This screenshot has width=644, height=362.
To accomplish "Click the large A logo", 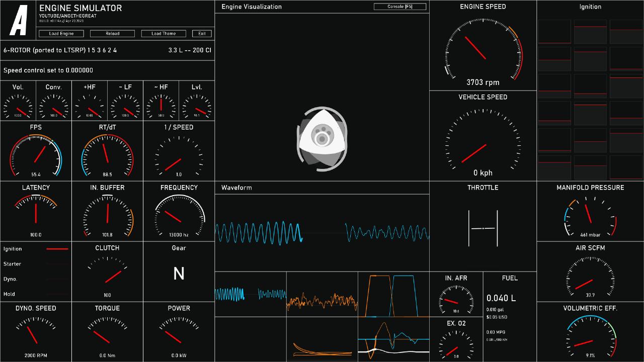I will [x=19, y=21].
